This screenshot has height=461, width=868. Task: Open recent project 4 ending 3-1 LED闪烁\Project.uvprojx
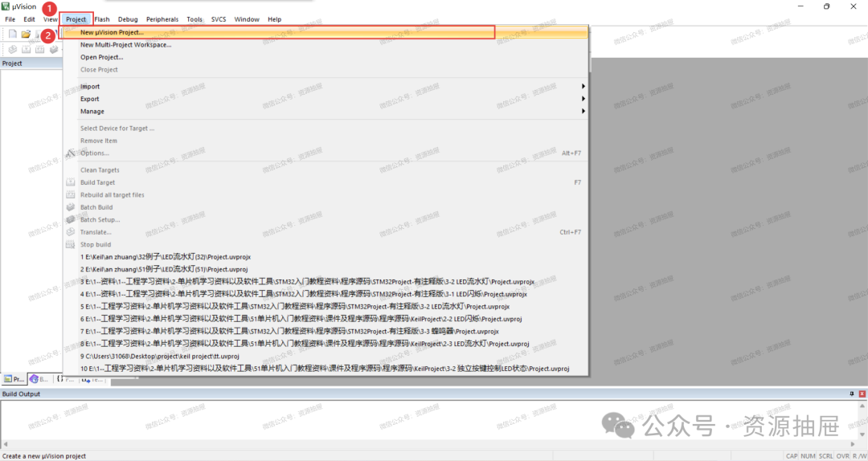[326, 294]
